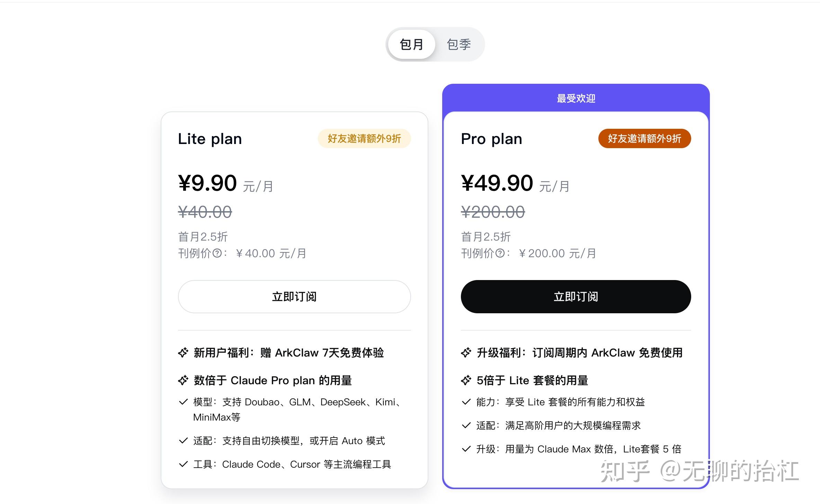This screenshot has height=504, width=820.
Task: Switch to the 包月 monthly billing tab
Action: (x=411, y=44)
